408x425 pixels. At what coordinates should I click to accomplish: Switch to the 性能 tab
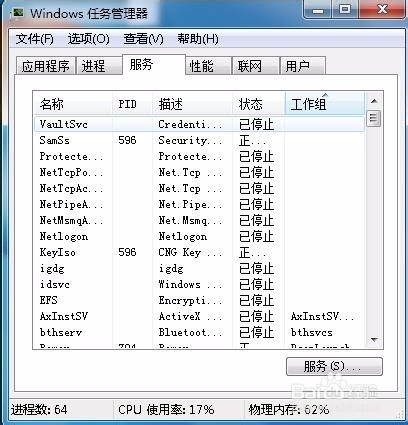[x=208, y=66]
